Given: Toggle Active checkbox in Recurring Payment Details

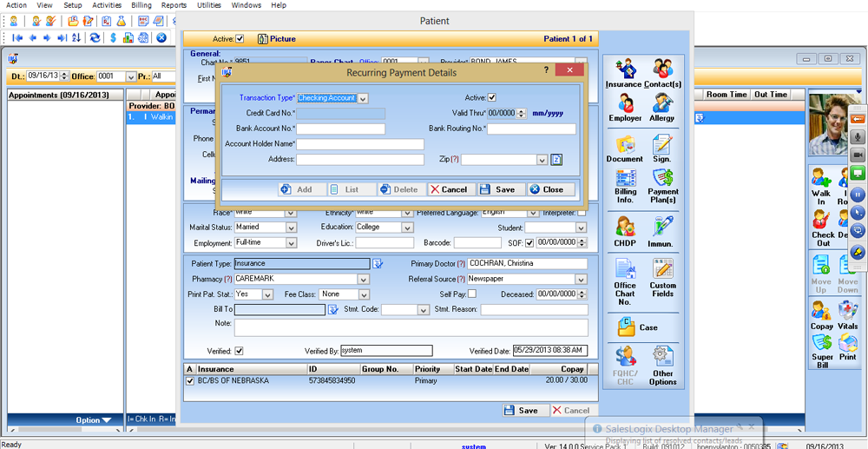Looking at the screenshot, I should click(x=491, y=98).
